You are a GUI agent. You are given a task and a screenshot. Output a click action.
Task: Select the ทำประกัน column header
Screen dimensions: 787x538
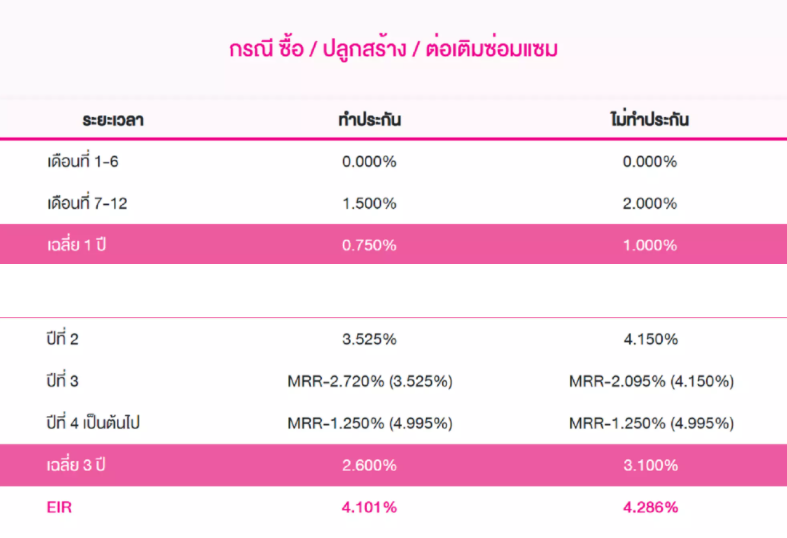369,119
